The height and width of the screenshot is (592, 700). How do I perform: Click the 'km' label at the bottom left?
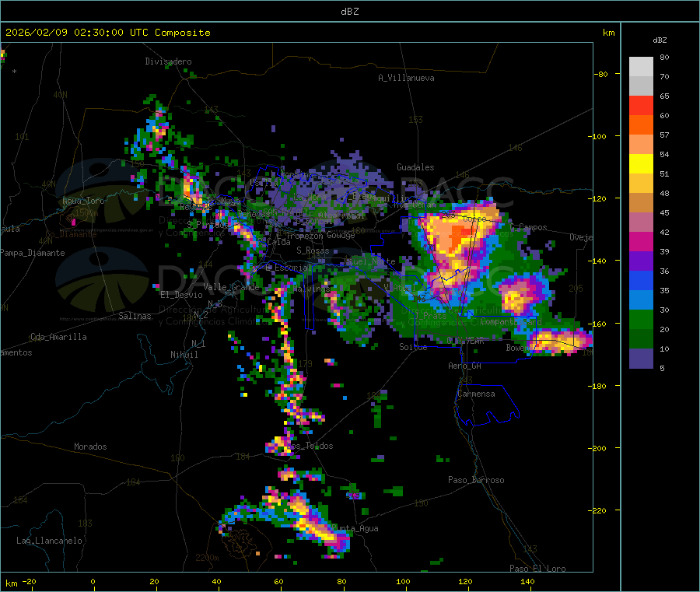pyautogui.click(x=11, y=583)
